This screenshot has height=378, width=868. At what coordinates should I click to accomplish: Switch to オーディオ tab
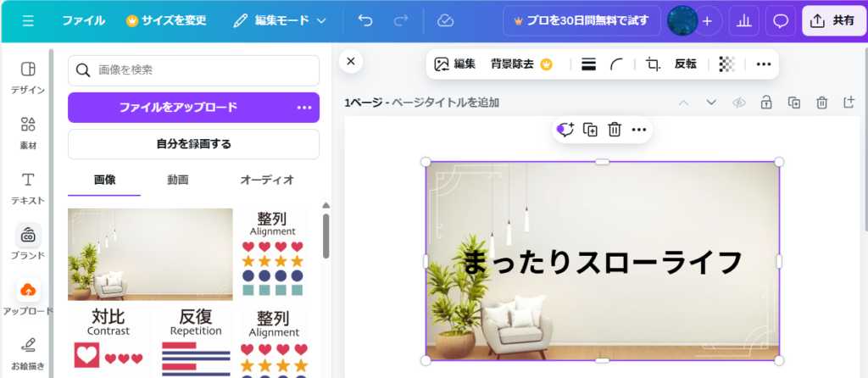click(267, 180)
